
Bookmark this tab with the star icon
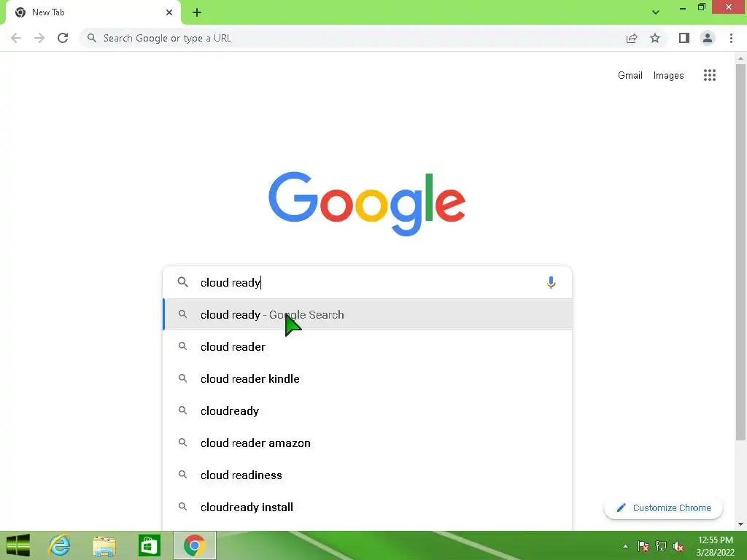point(655,38)
